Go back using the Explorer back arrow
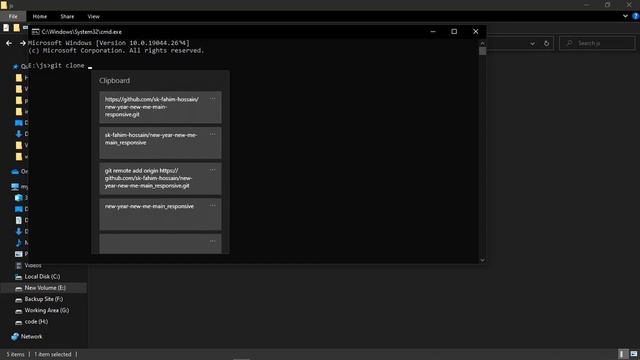 (9, 43)
